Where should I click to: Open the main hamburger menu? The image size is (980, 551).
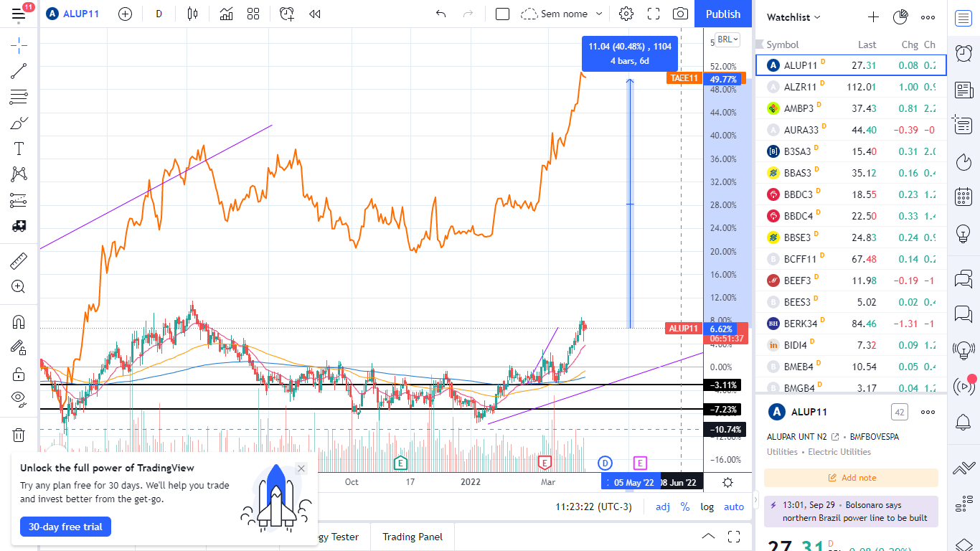(19, 14)
